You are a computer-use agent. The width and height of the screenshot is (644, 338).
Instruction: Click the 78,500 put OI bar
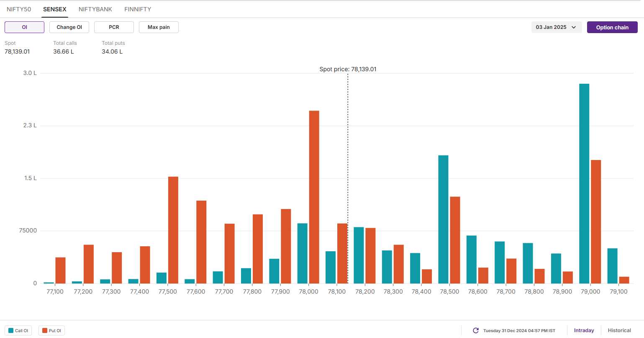tap(455, 240)
